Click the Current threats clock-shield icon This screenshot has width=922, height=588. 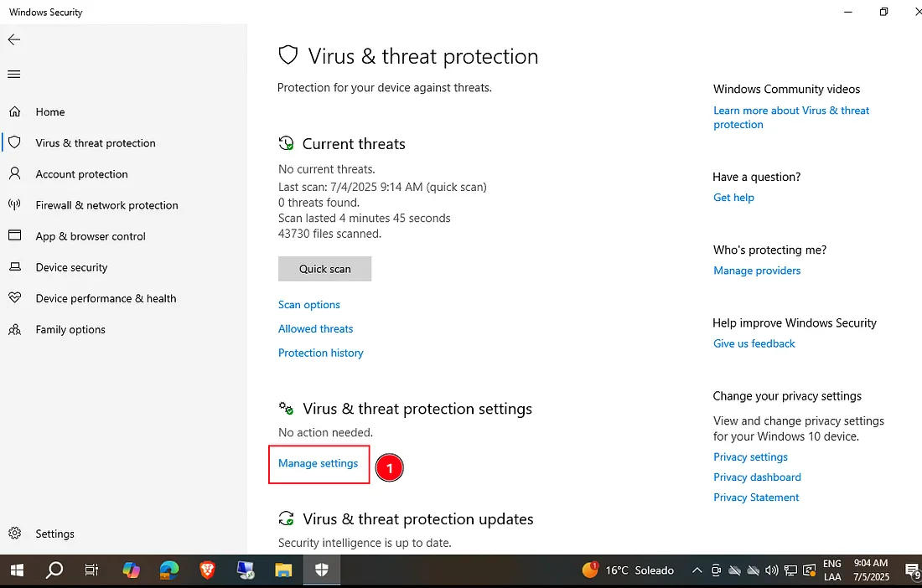click(x=287, y=143)
